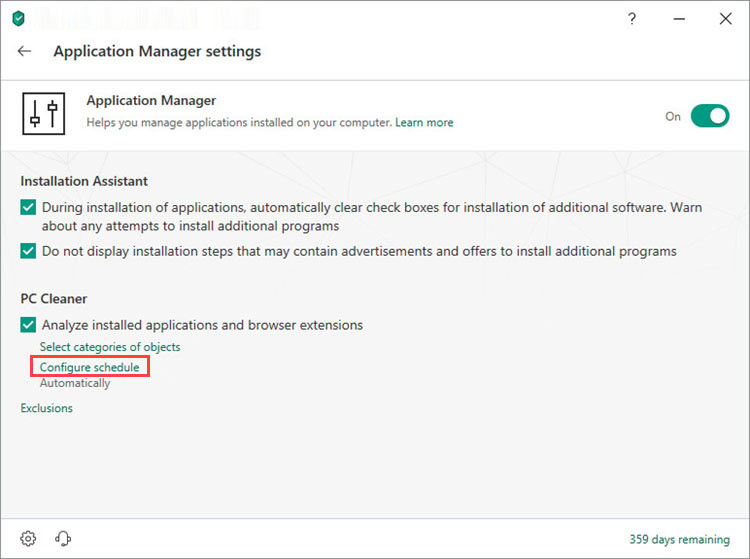Screen dimensions: 750x559
Task: Click the On label beside the toggle
Action: click(673, 116)
